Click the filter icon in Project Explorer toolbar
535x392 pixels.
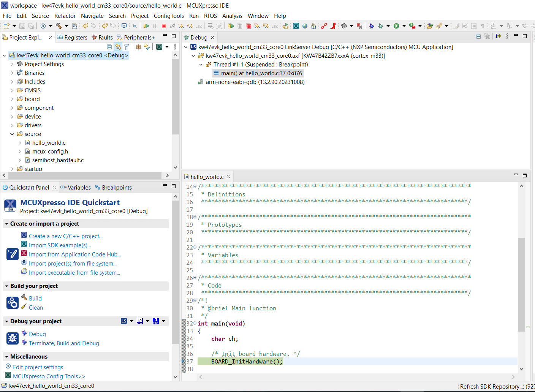coord(127,47)
